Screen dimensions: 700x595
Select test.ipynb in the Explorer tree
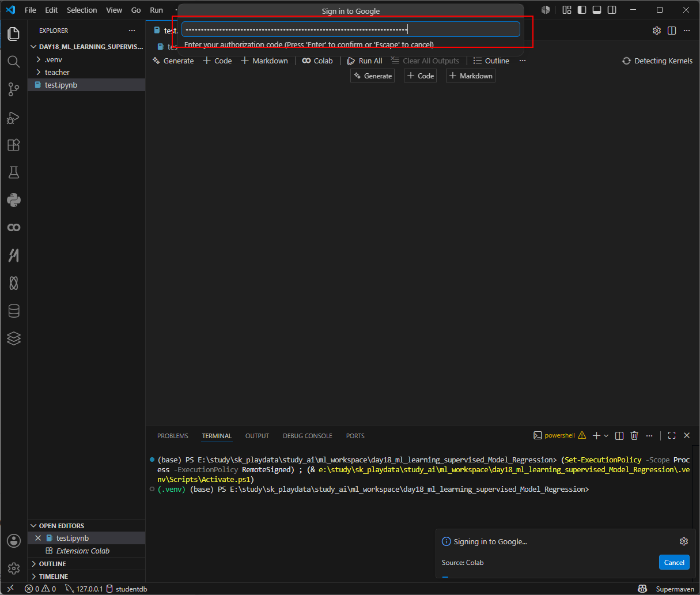coord(86,85)
